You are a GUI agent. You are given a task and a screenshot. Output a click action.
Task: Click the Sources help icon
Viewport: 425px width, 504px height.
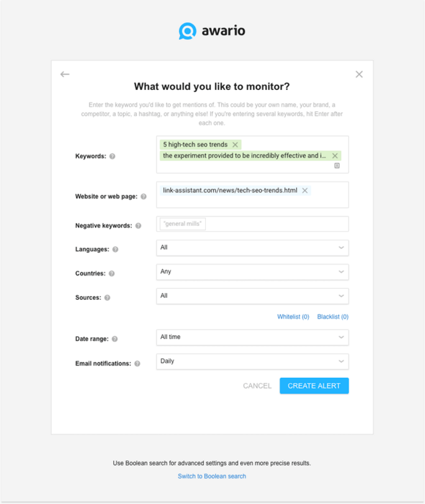[108, 297]
